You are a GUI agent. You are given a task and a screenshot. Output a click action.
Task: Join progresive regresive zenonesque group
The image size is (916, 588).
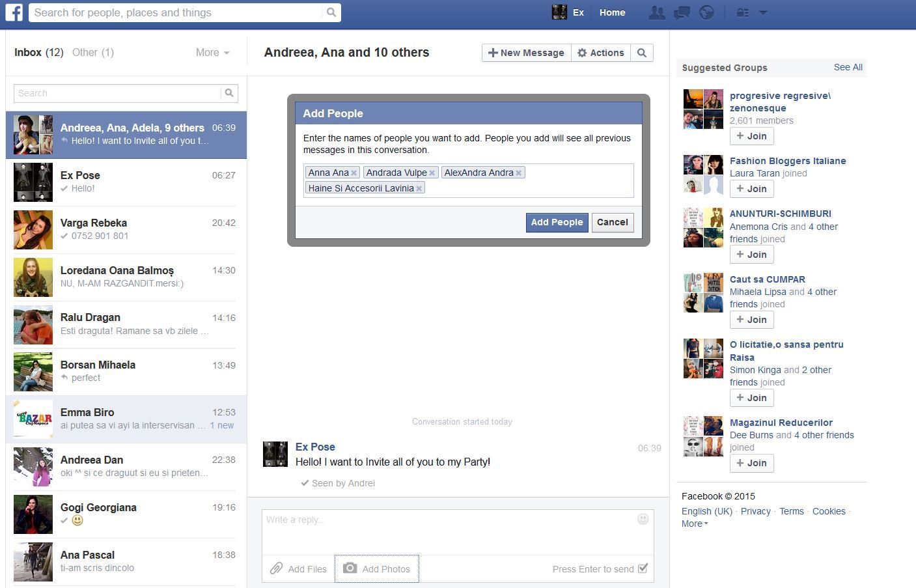pos(752,136)
